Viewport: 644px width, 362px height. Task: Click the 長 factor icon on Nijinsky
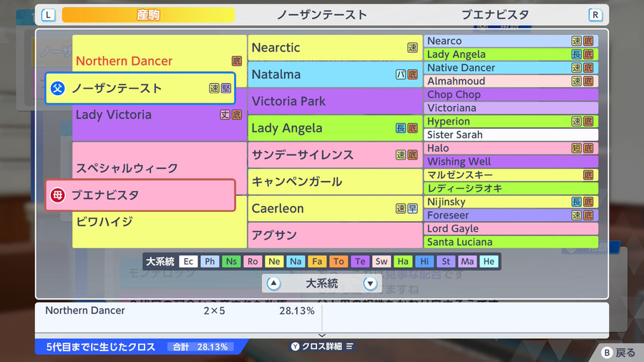(x=576, y=202)
